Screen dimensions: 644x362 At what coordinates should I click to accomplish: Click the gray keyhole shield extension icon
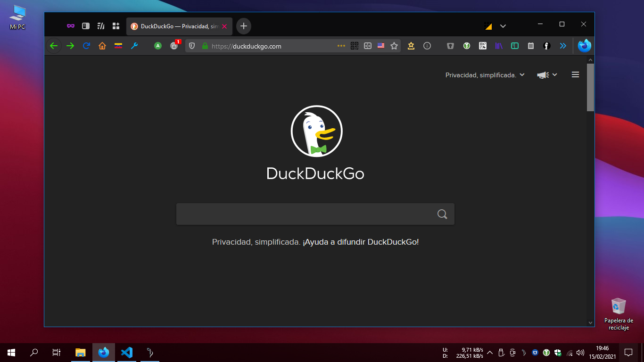coord(451,46)
